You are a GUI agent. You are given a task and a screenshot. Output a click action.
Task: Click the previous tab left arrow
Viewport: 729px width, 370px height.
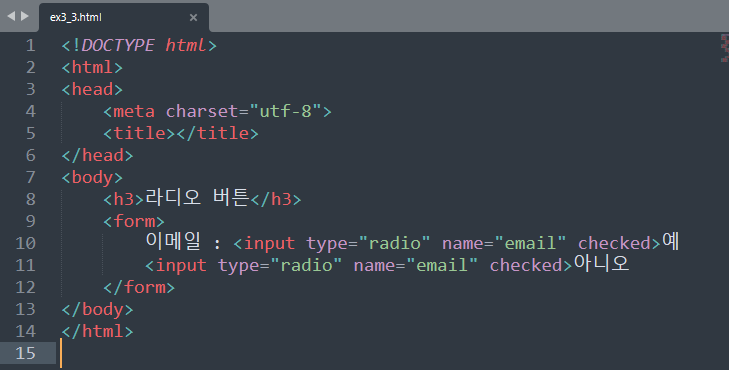point(11,16)
